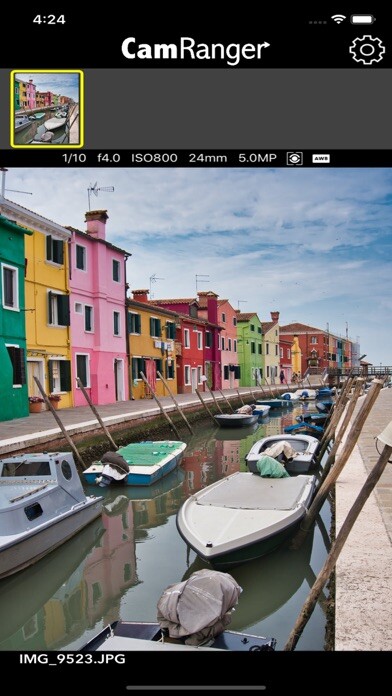Screen dimensions: 392x696
Task: Open the settings gear icon
Action: [367, 50]
